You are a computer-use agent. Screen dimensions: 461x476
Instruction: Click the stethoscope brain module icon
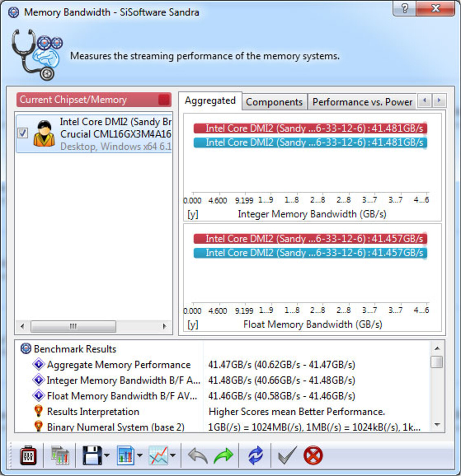[x=37, y=55]
